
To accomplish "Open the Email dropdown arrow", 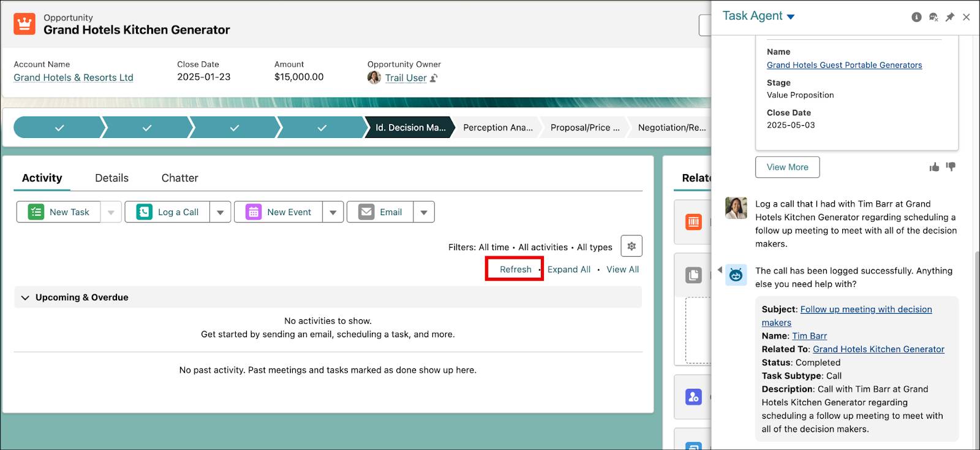I will (424, 212).
